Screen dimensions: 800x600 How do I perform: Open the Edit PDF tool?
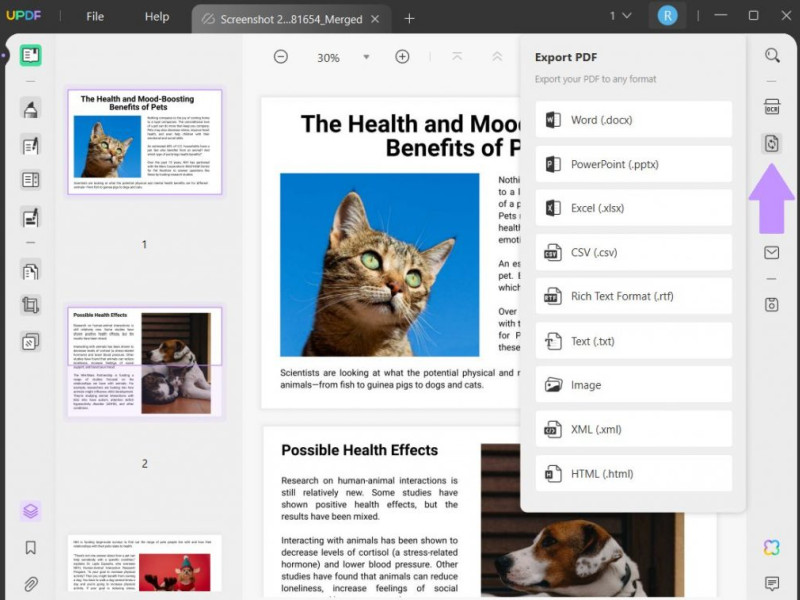31,145
